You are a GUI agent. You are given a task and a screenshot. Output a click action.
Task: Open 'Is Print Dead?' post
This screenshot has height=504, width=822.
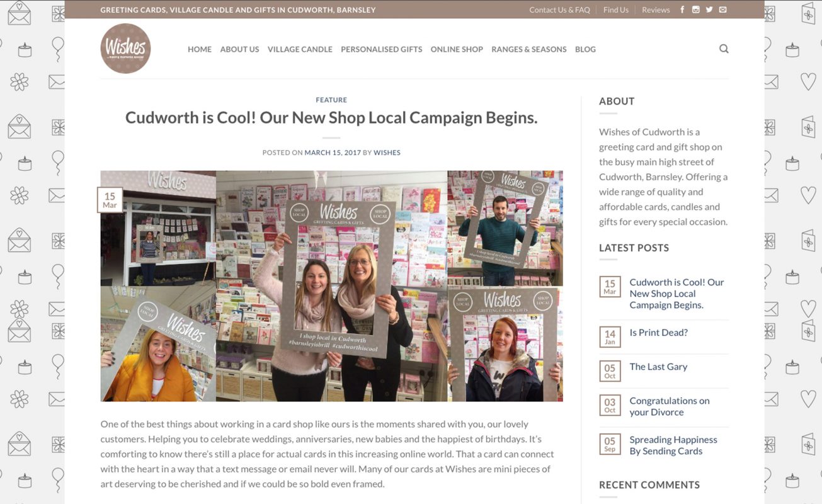coord(658,333)
